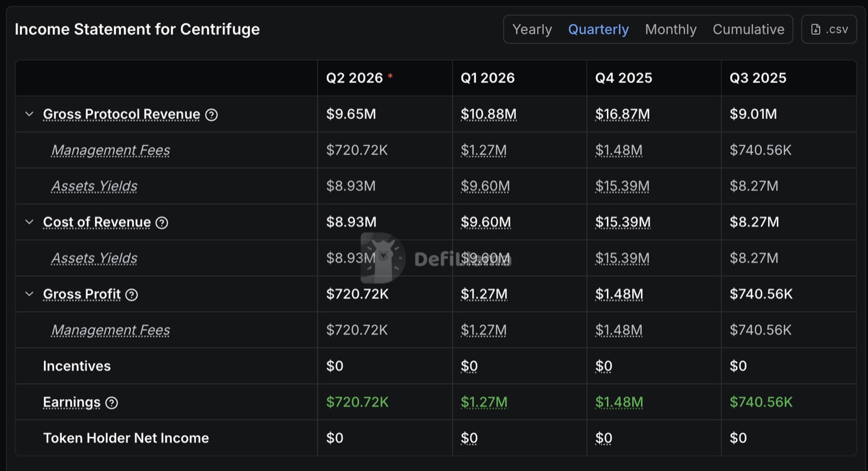The image size is (868, 471).
Task: Switch to the Cumulative view
Action: [x=748, y=29]
